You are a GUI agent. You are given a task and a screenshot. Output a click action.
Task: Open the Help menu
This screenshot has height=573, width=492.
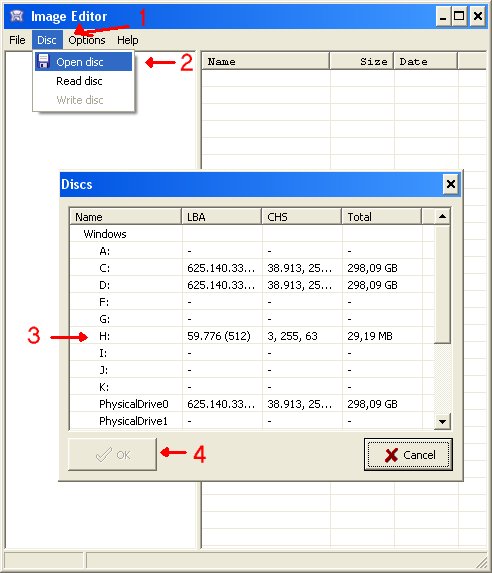(128, 40)
